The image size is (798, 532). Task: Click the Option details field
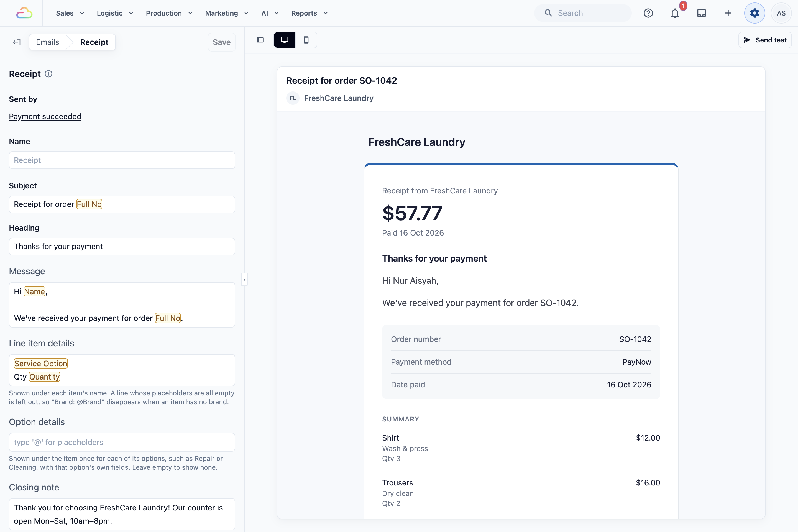click(x=122, y=442)
